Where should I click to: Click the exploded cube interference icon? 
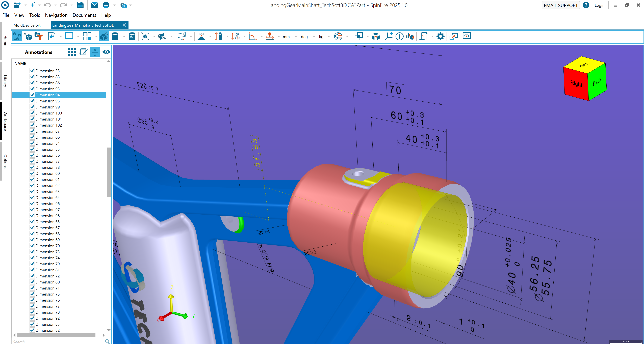[x=375, y=37]
